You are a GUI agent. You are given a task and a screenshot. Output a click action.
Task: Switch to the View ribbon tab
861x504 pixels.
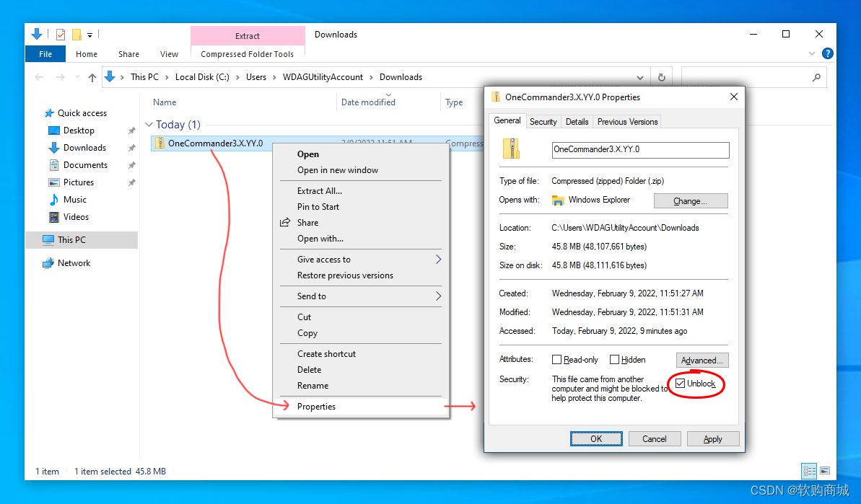coord(169,54)
